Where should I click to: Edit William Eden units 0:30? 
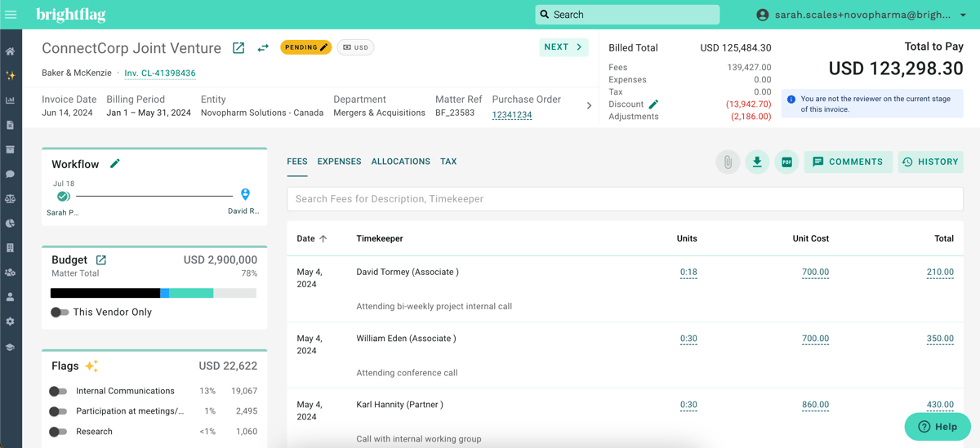tap(688, 339)
